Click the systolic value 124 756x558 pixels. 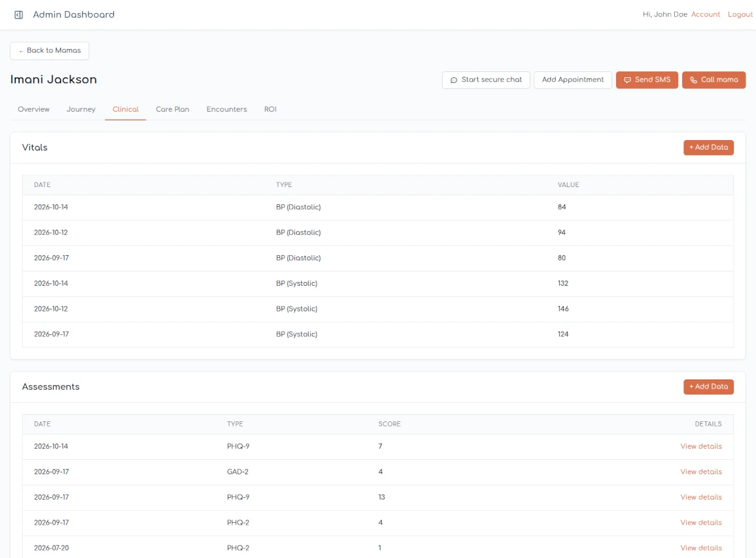(563, 334)
